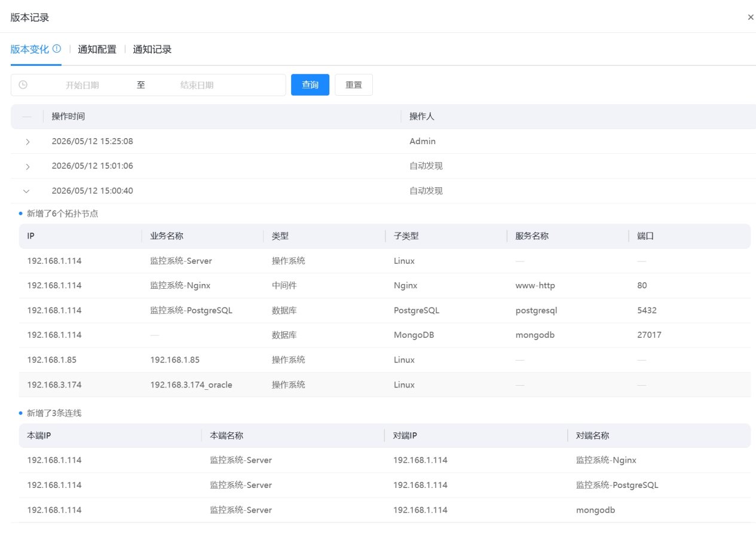Select 监控系统-PostgreSQL peer name in links table
The width and height of the screenshot is (756, 537).
click(x=617, y=486)
